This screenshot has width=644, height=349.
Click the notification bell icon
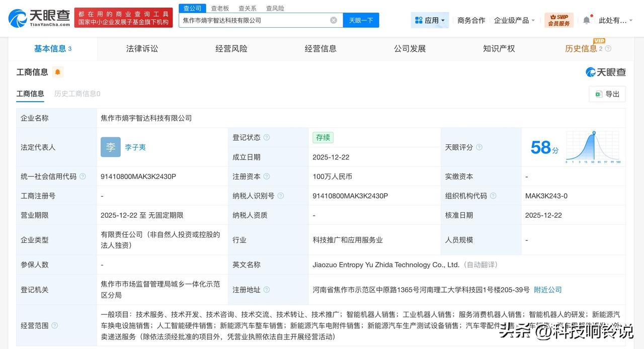point(587,19)
